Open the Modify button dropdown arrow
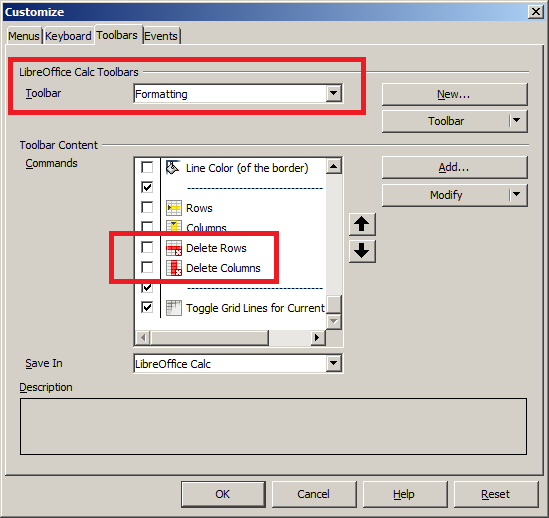 click(x=517, y=195)
